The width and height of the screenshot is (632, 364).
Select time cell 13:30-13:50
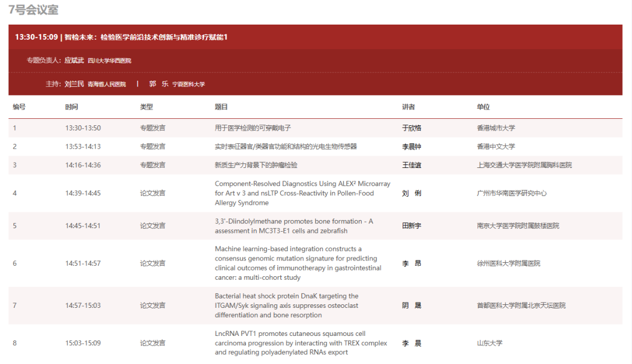click(x=83, y=128)
